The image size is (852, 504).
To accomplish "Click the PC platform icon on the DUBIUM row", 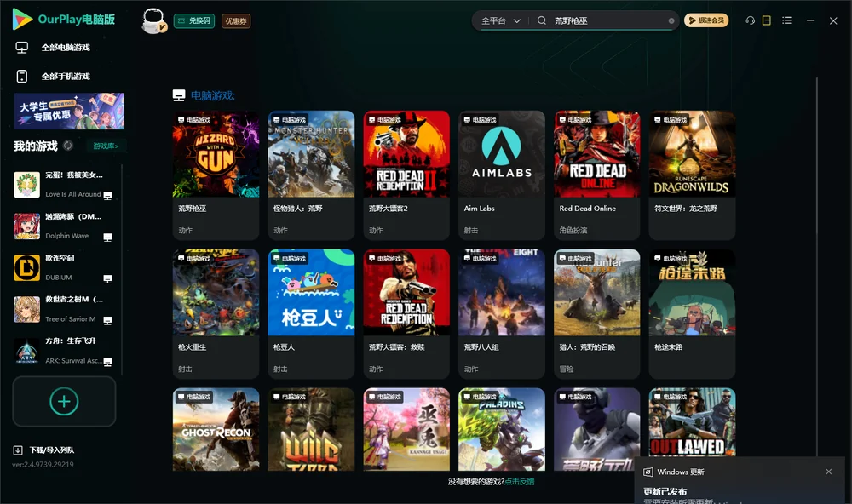I will click(107, 278).
